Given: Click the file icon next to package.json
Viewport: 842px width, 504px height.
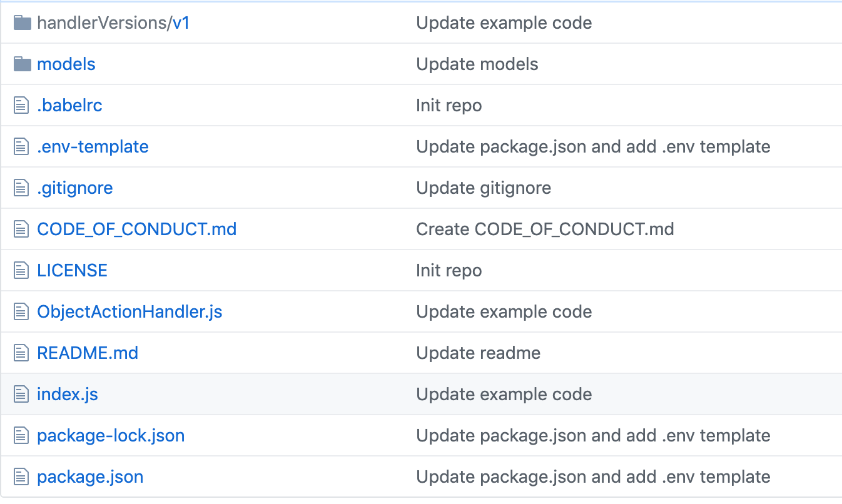Looking at the screenshot, I should pos(22,476).
